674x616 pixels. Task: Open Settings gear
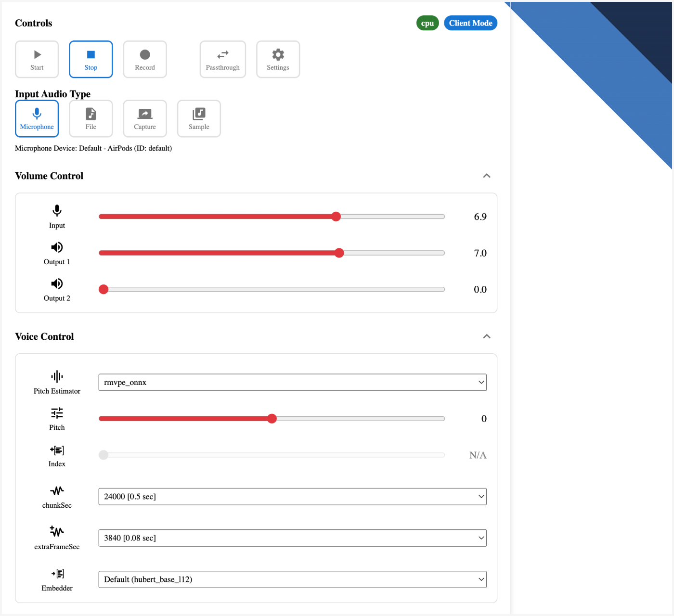(278, 59)
